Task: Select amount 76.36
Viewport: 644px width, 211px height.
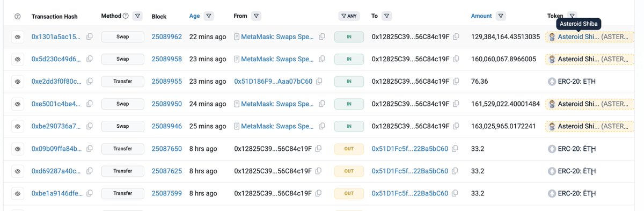Action: tap(479, 82)
